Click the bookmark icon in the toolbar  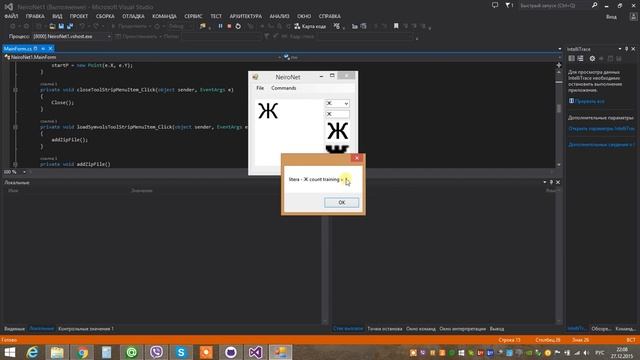point(396,26)
